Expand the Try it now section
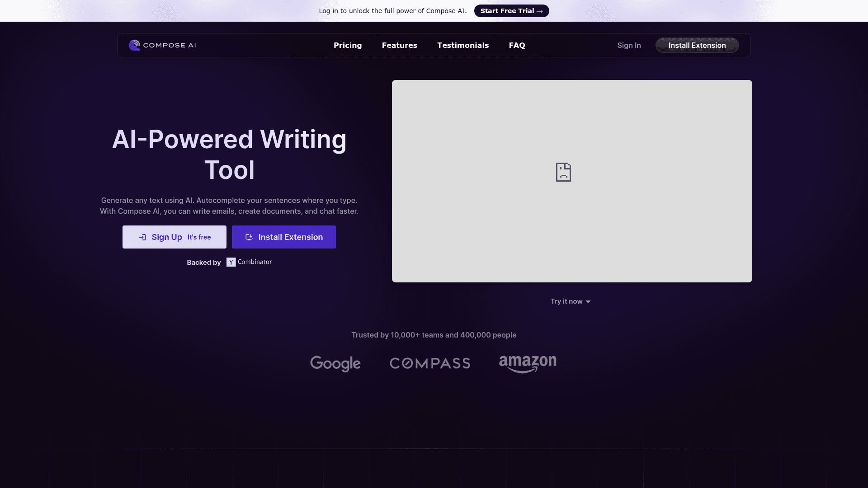The image size is (868, 488). click(566, 301)
